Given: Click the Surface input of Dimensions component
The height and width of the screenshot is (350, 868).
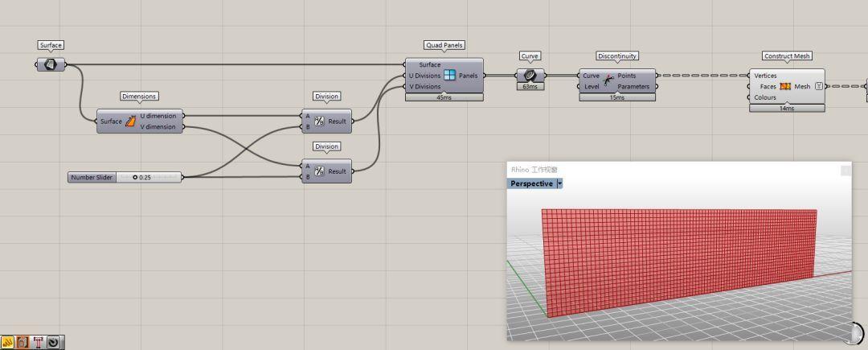Looking at the screenshot, I should tap(111, 121).
